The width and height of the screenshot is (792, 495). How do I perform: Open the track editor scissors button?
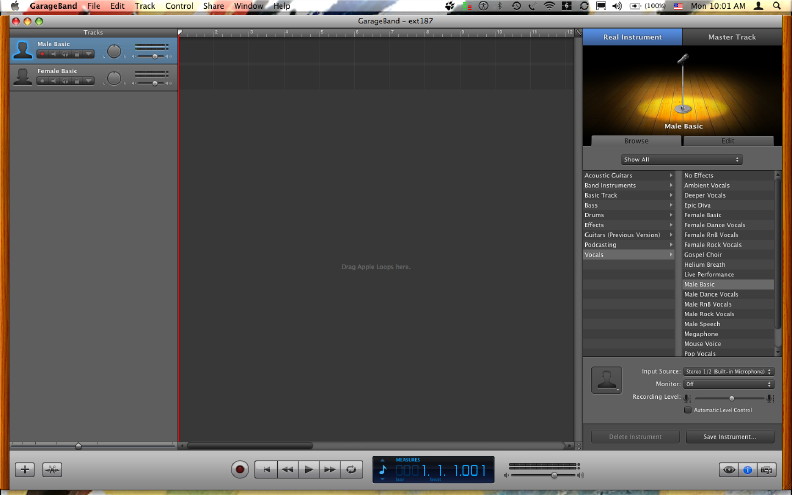(x=52, y=469)
